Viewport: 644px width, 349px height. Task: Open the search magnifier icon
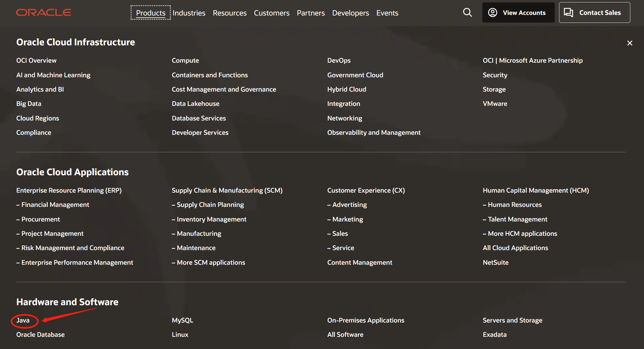(467, 12)
